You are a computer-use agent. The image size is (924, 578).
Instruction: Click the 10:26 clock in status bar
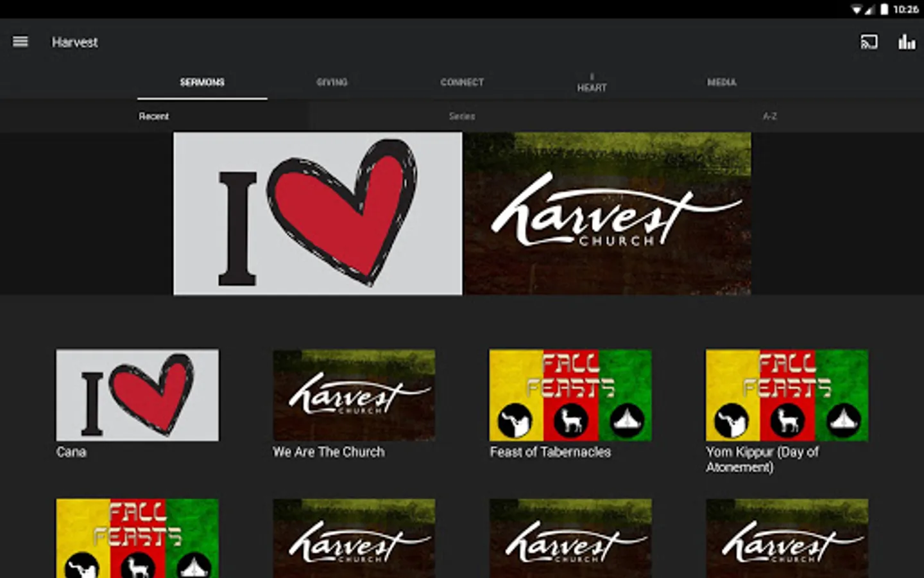point(906,9)
